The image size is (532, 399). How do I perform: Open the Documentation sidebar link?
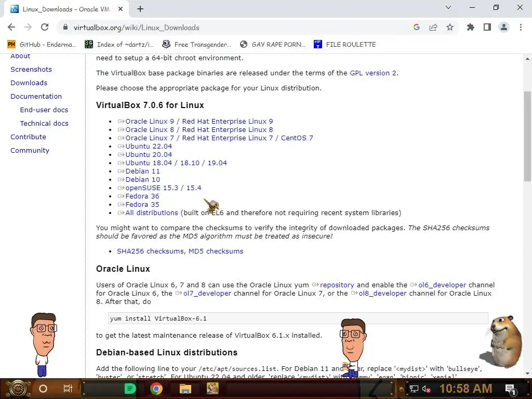pos(36,96)
